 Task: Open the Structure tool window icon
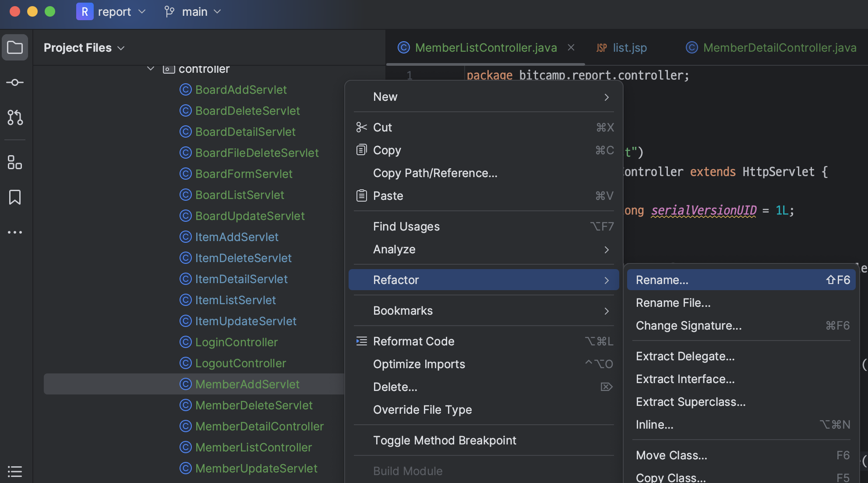pyautogui.click(x=15, y=162)
